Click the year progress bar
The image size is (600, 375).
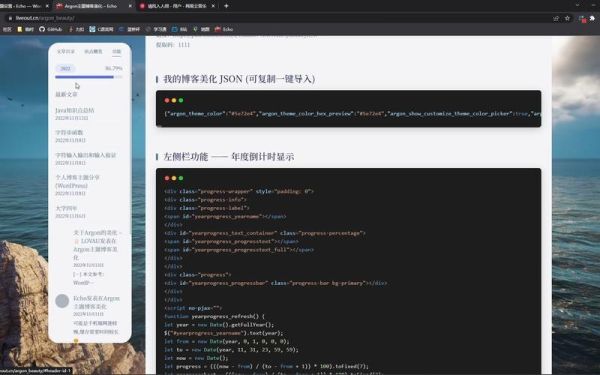(x=89, y=77)
